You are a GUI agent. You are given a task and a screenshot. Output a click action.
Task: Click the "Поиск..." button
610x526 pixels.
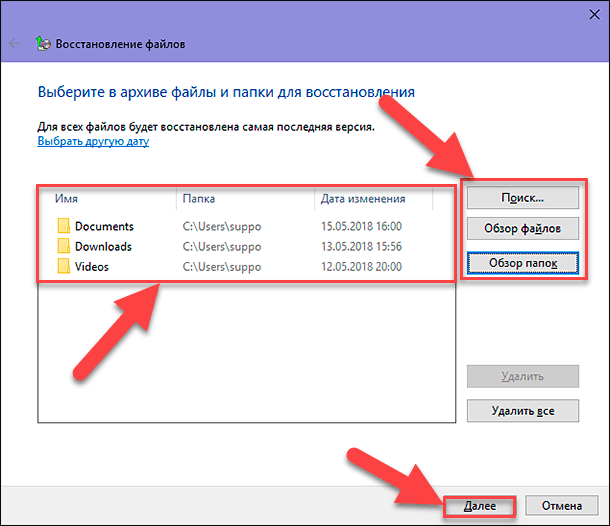pyautogui.click(x=522, y=198)
